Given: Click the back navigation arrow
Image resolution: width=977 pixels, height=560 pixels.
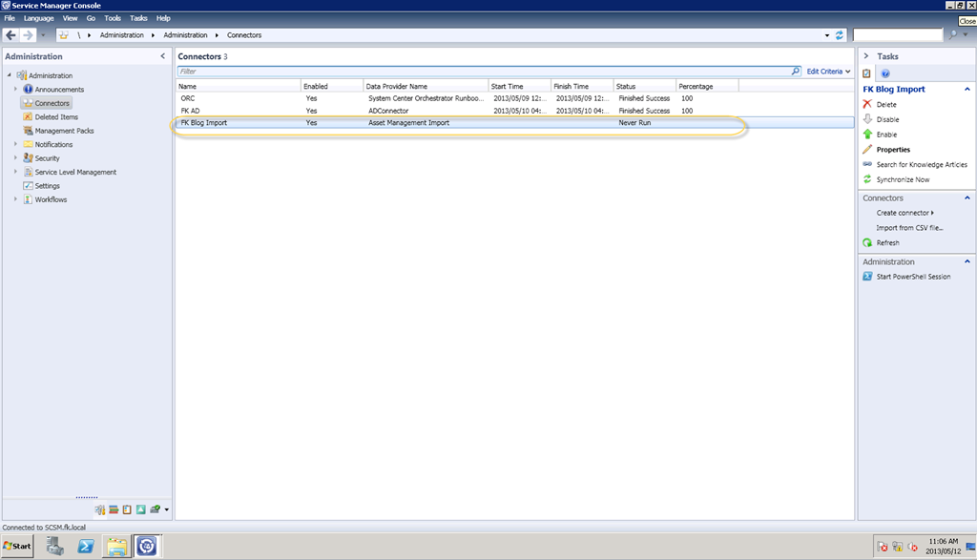Looking at the screenshot, I should coord(10,34).
